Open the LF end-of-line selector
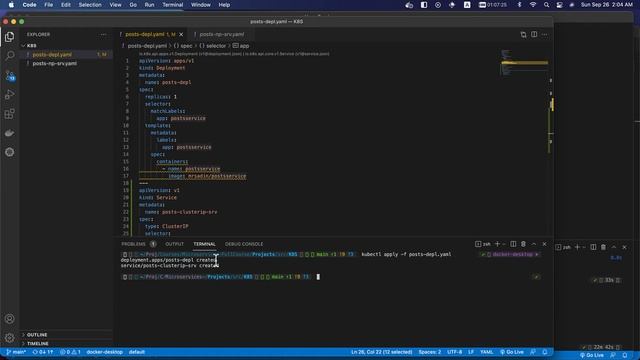Viewport: 640px width, 360px height. click(471, 352)
